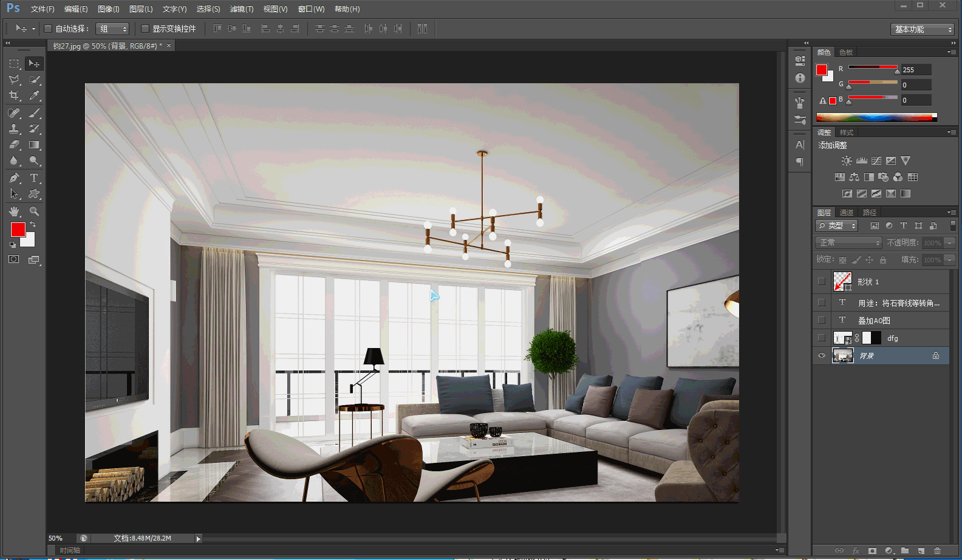962x560 pixels.
Task: Click the trash icon to delete layer
Action: (x=937, y=551)
